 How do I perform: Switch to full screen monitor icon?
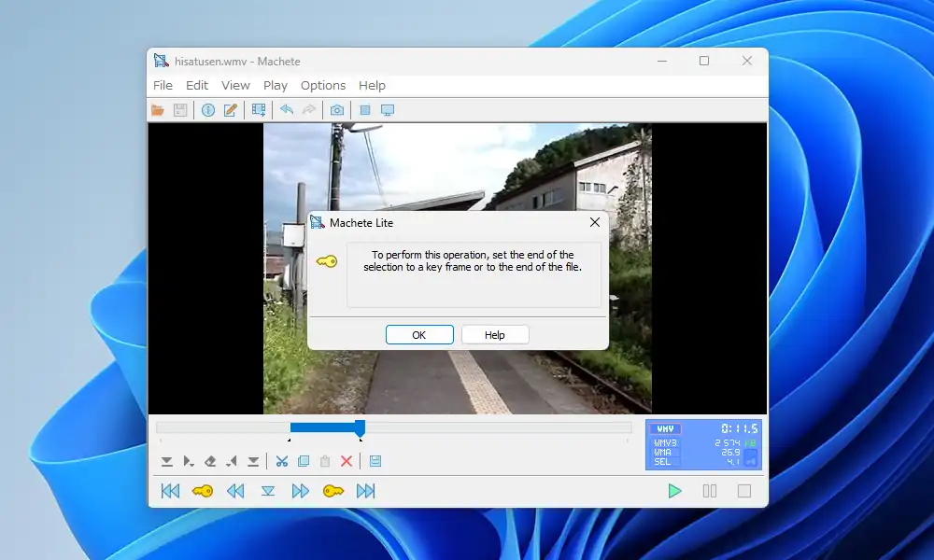(388, 110)
